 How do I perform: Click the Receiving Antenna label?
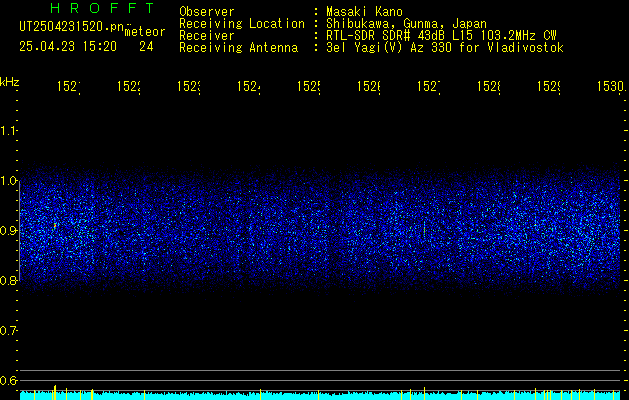(238, 48)
